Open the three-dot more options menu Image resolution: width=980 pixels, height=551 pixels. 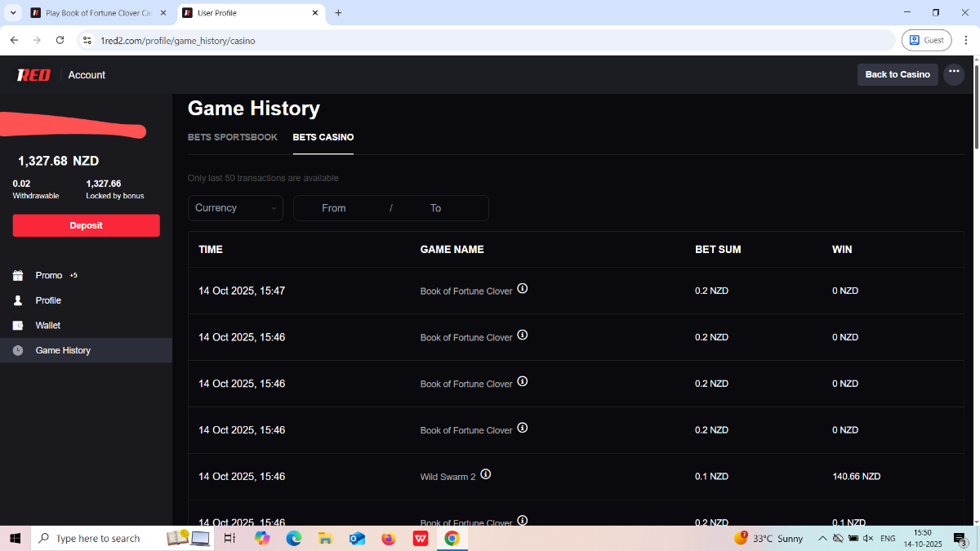pos(953,74)
